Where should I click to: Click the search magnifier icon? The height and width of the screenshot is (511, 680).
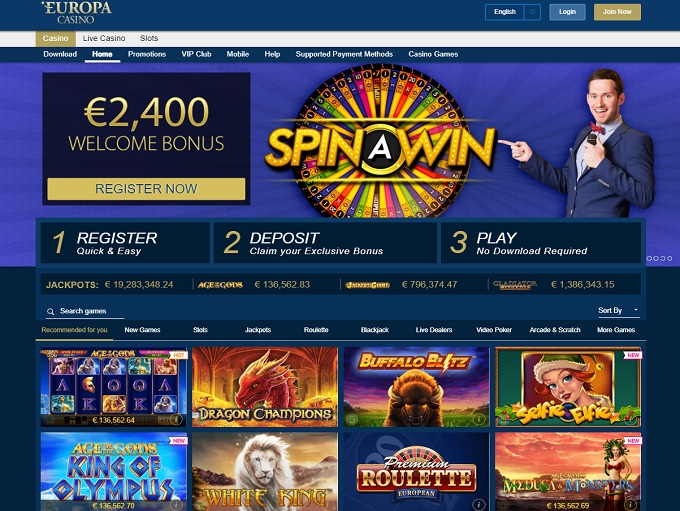pyautogui.click(x=51, y=311)
